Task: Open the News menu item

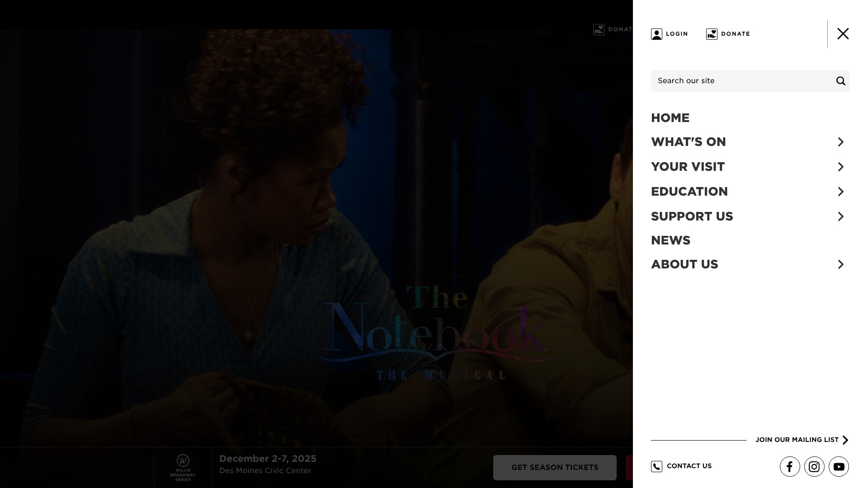Action: click(x=670, y=240)
